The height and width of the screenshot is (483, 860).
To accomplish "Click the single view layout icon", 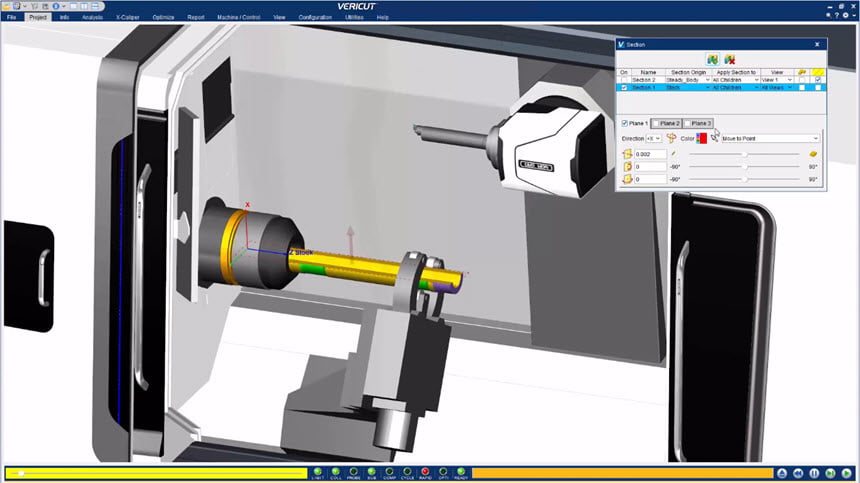I will pos(73,6).
